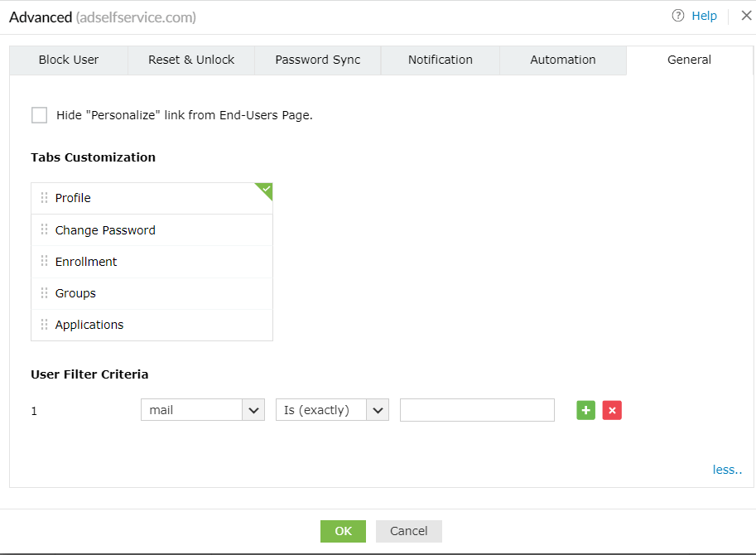This screenshot has width=756, height=555.
Task: Click the red remove filter criteria icon
Action: (x=612, y=410)
